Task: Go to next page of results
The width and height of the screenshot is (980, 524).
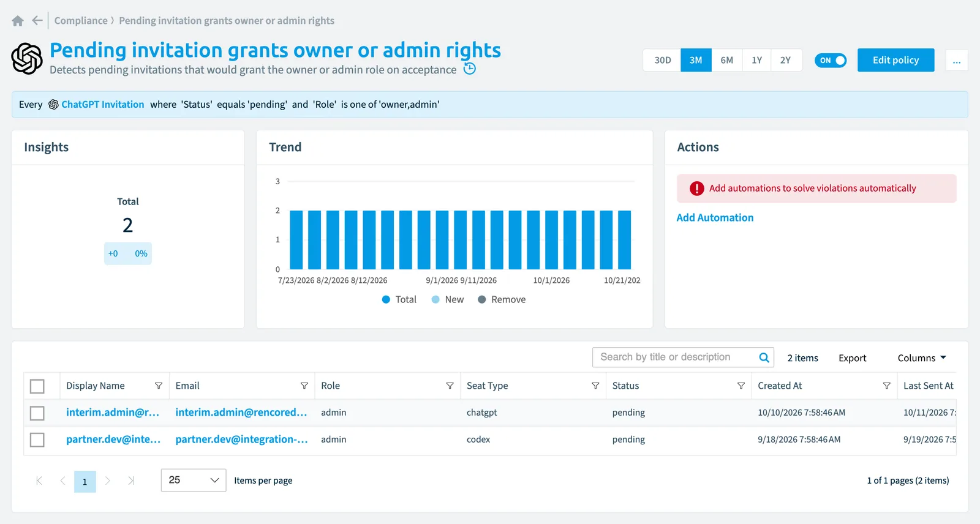Action: 108,481
